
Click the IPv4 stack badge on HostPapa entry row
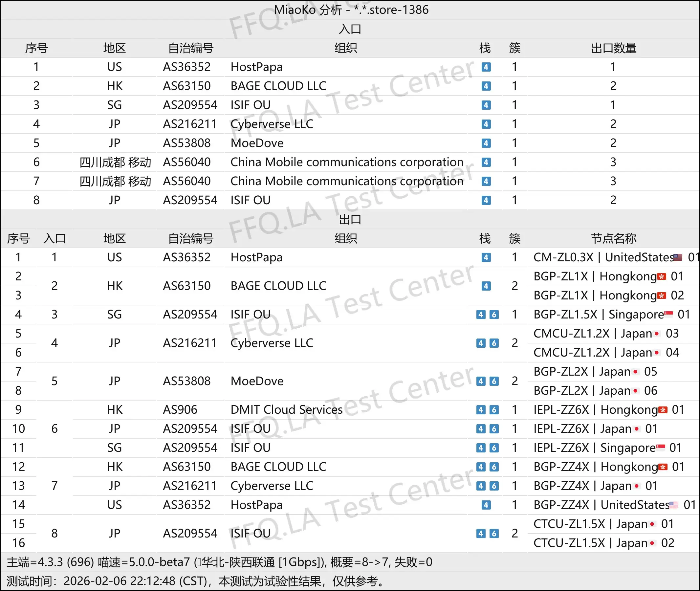(486, 67)
